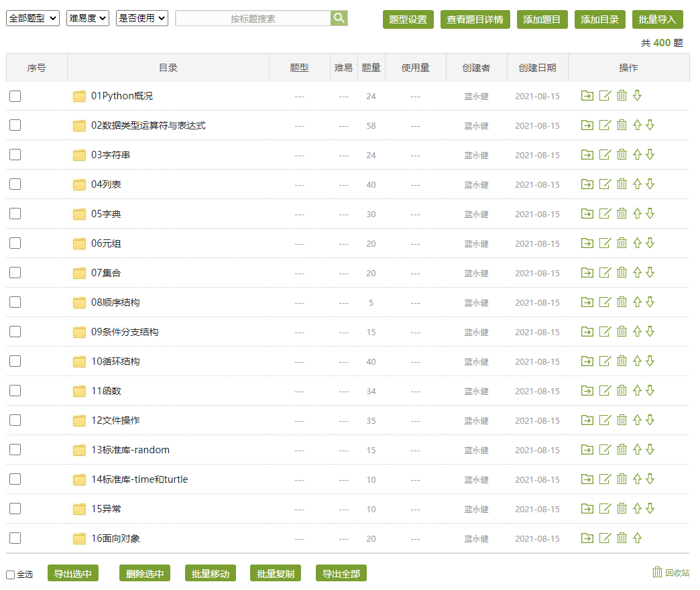Click the 删除选中 button

145,573
